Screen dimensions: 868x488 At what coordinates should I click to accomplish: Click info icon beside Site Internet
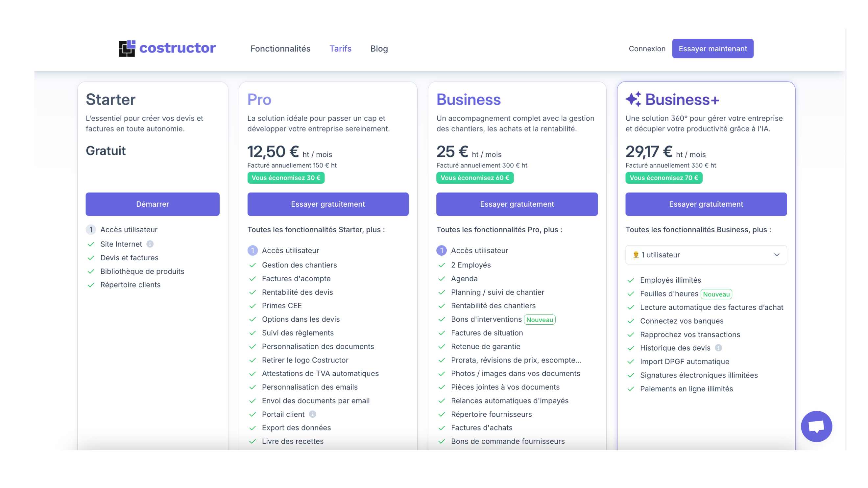(x=150, y=244)
